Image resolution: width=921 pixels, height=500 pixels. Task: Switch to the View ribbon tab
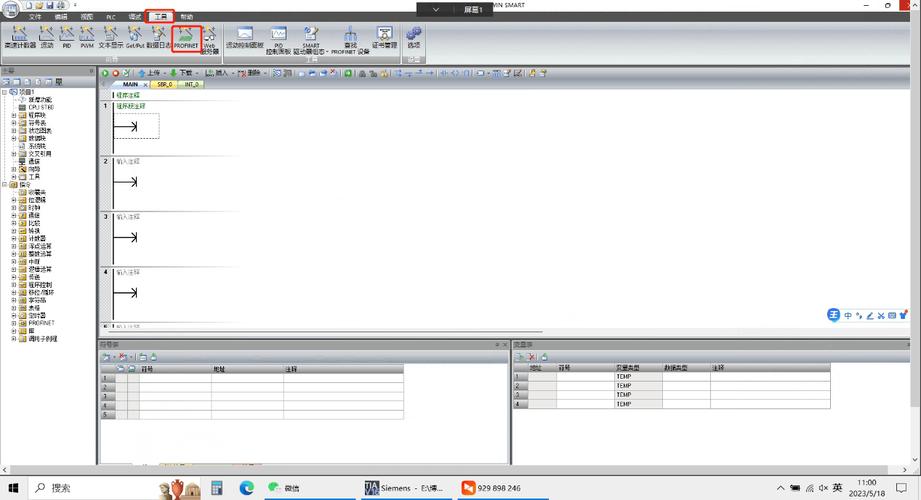[x=86, y=17]
